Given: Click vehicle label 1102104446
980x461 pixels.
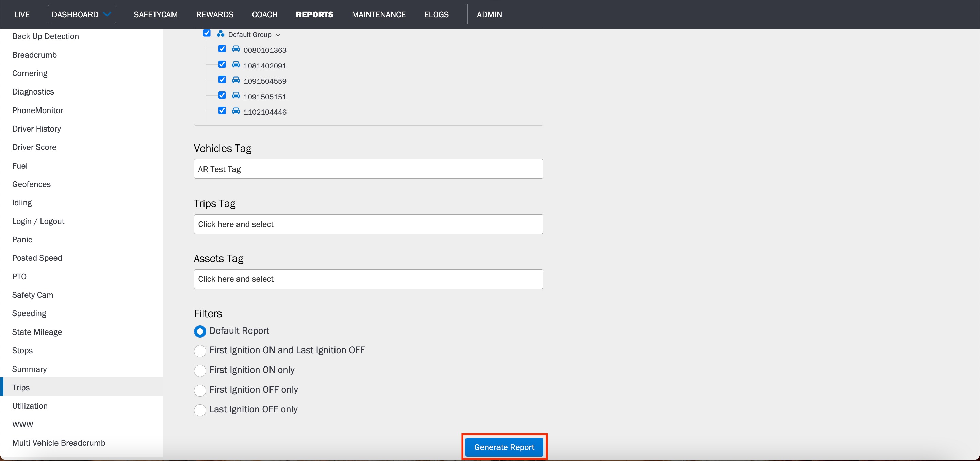Looking at the screenshot, I should (x=265, y=112).
